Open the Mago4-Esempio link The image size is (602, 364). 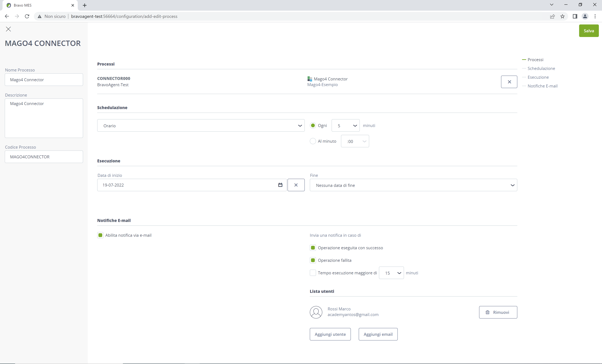[322, 85]
